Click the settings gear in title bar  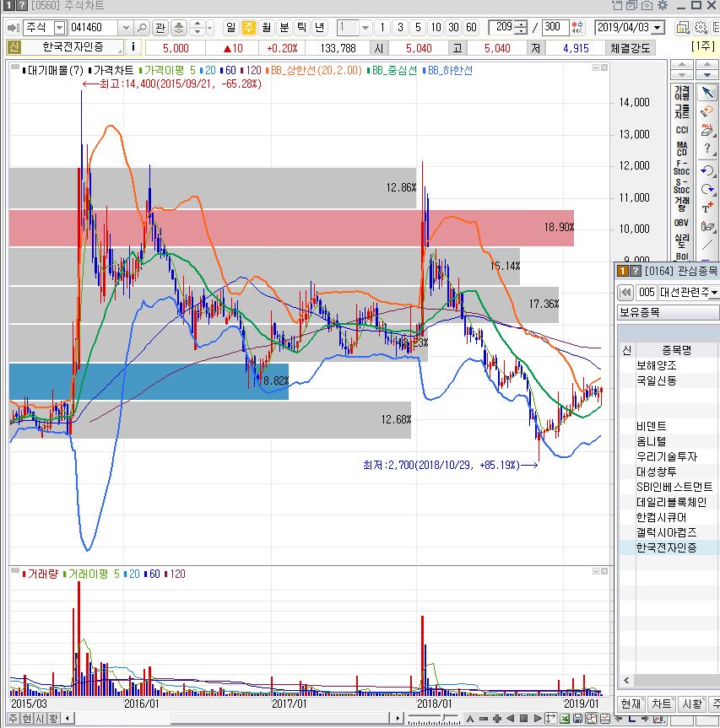point(663,5)
